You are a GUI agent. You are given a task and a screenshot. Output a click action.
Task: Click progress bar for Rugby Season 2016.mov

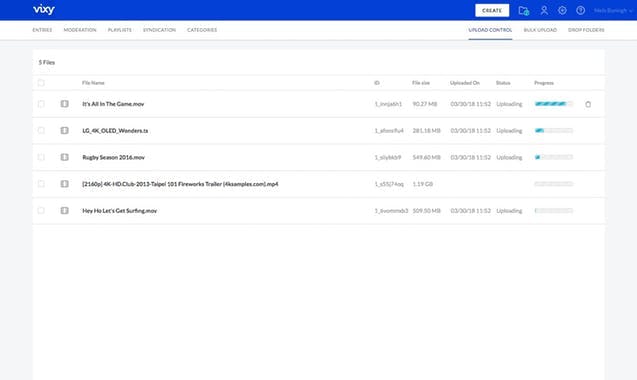(554, 157)
